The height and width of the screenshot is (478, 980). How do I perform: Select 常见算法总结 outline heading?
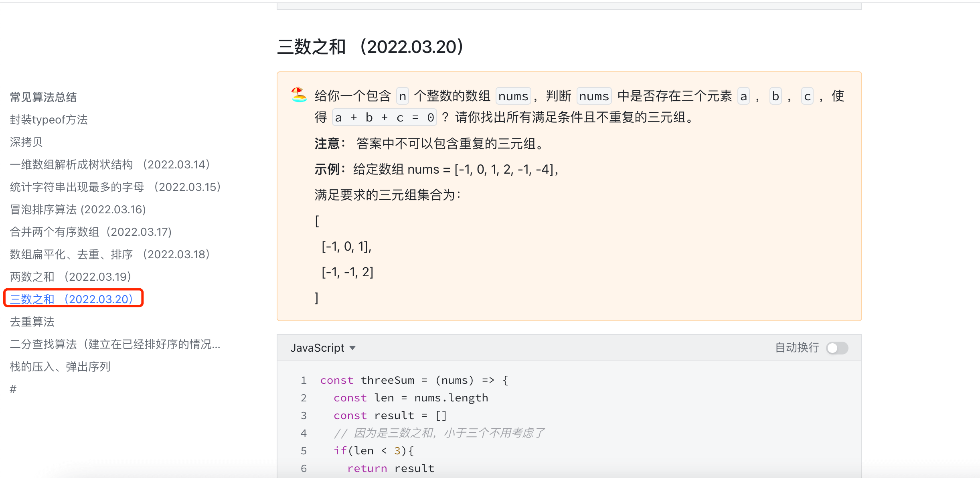click(x=43, y=97)
